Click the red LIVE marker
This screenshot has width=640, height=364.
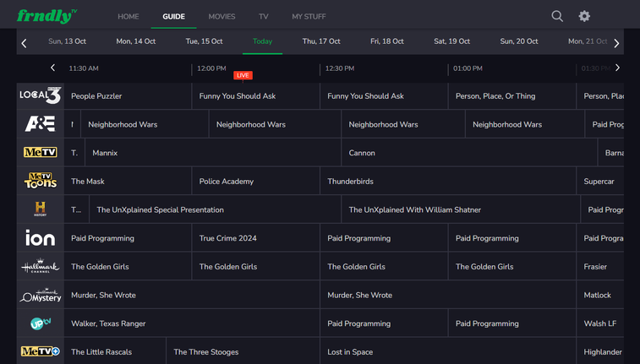[x=243, y=75]
